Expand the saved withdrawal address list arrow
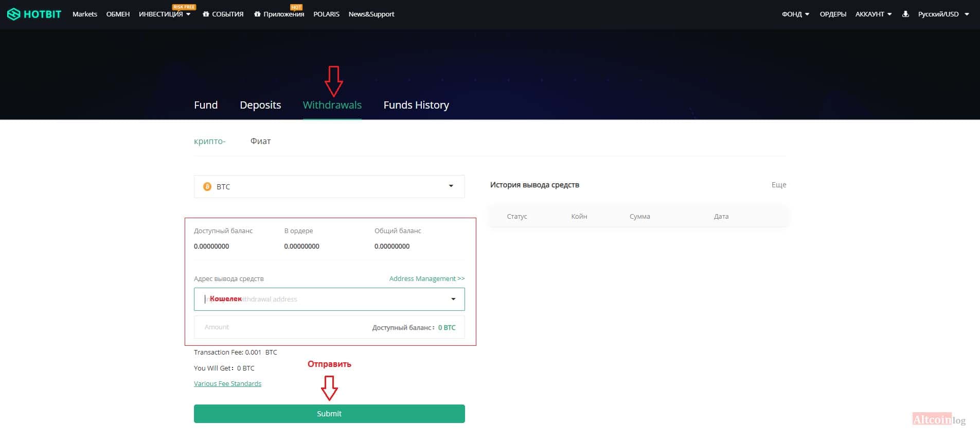Screen dimensions: 980x440 (x=453, y=299)
